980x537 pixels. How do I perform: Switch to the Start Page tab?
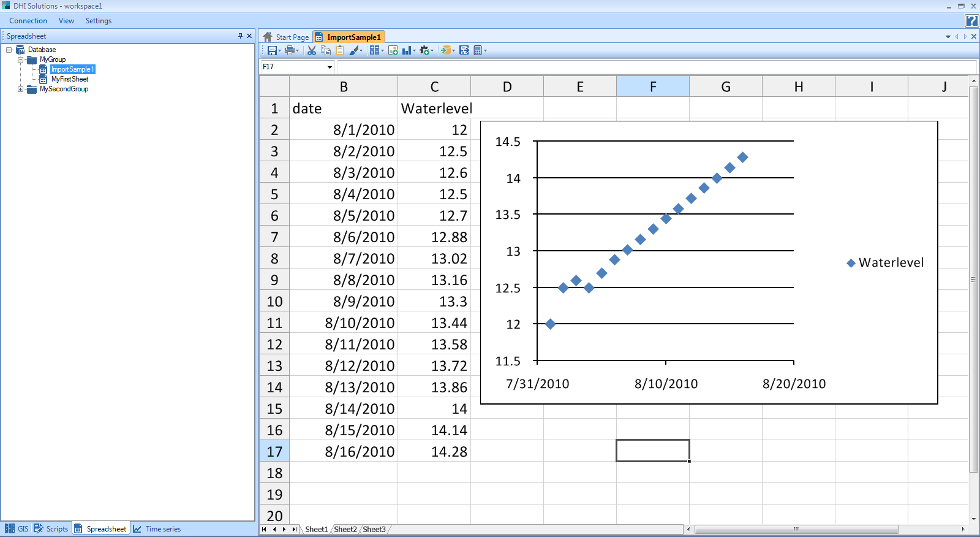286,37
